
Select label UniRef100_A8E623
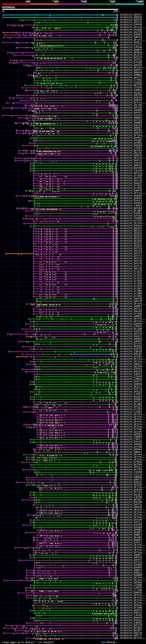coord(131,364)
